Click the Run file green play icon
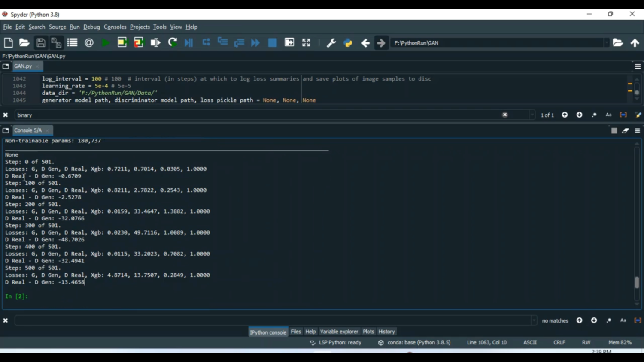The width and height of the screenshot is (644, 362). (106, 43)
